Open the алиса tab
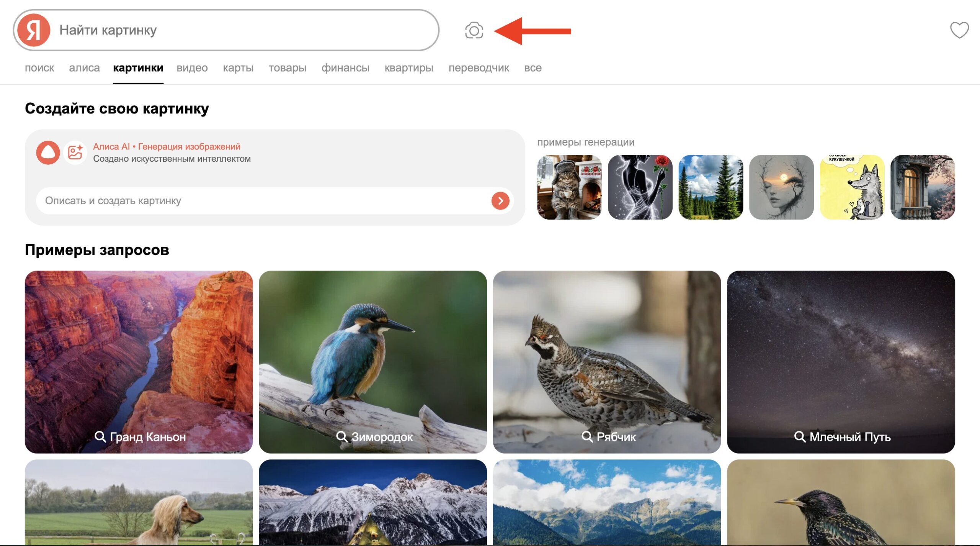The image size is (980, 546). [x=84, y=68]
